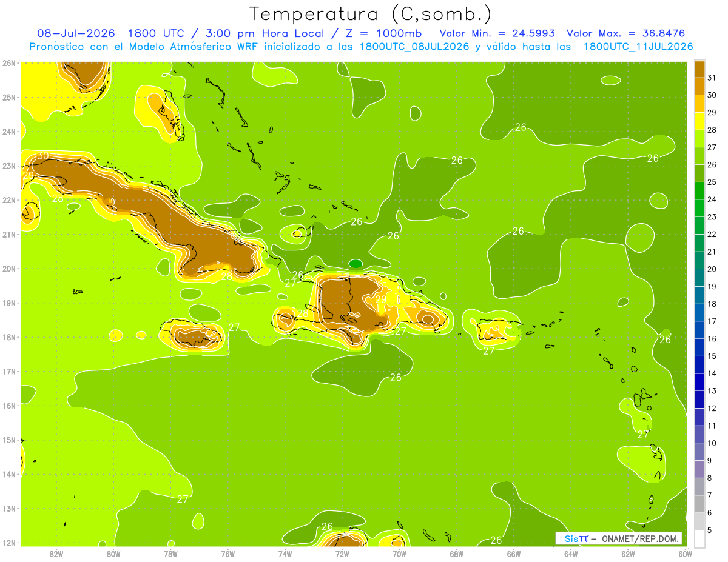Click the "Temperatura (C,somb.)" chart title
728x562 pixels.
370,15
